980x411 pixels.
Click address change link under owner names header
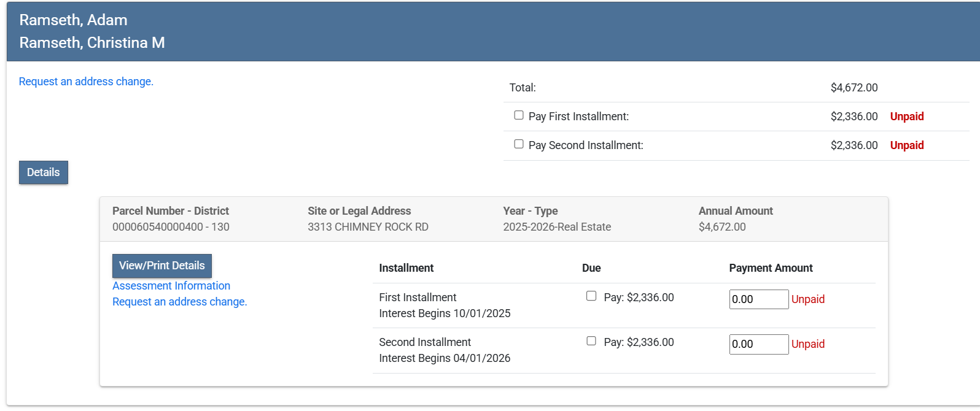86,82
